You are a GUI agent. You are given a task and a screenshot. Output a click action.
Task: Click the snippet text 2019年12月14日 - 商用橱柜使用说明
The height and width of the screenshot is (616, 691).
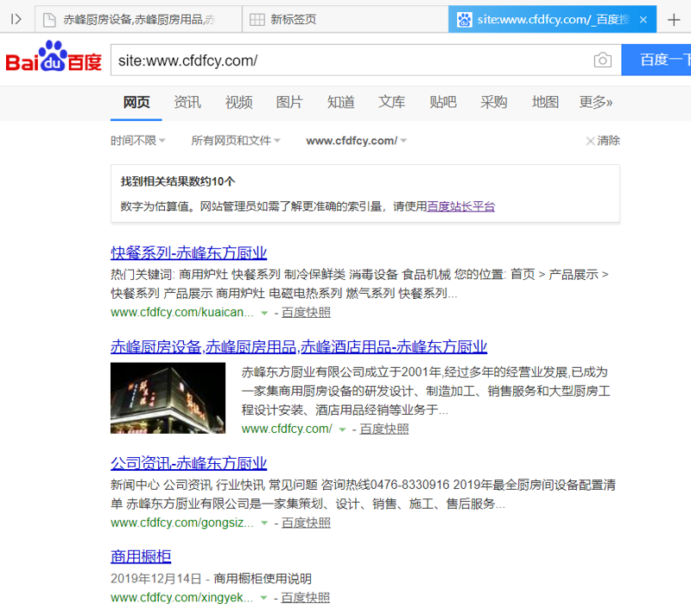click(x=211, y=579)
